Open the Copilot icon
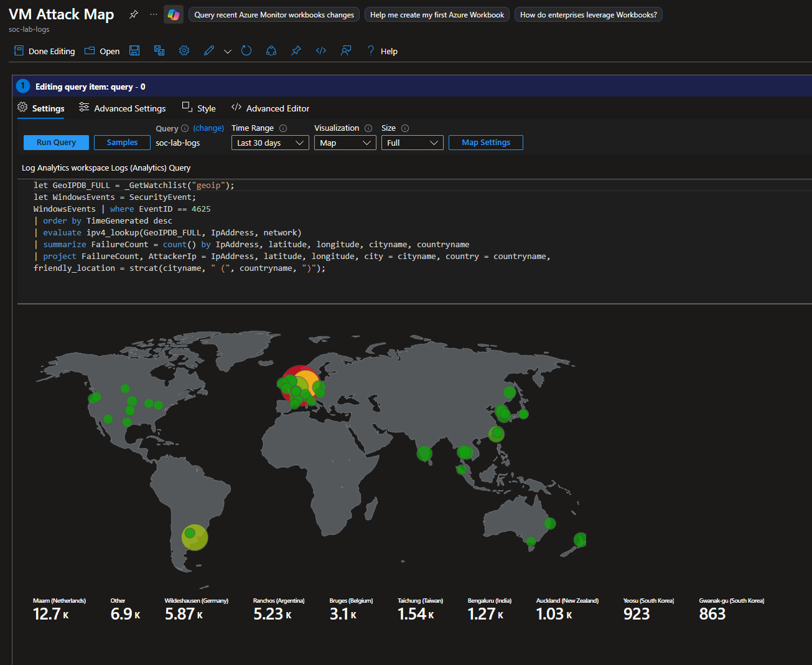The image size is (812, 665). click(x=174, y=14)
